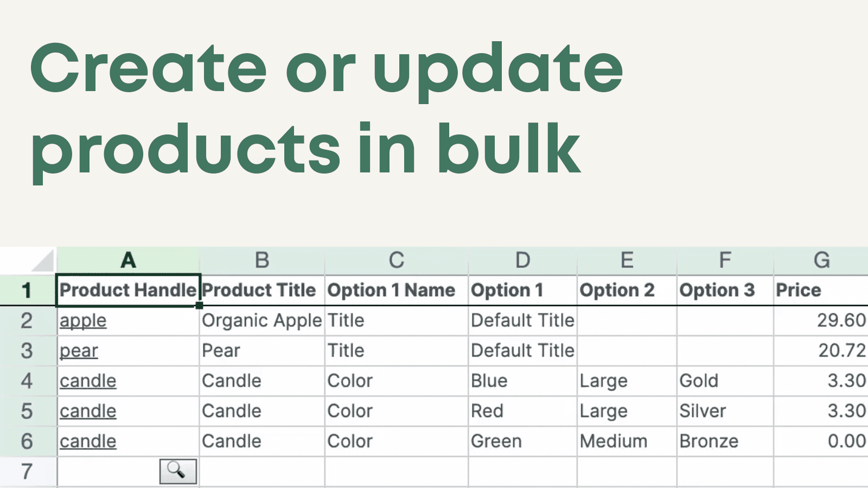The width and height of the screenshot is (868, 488).
Task: Select the Organic Apple cell
Action: (261, 320)
